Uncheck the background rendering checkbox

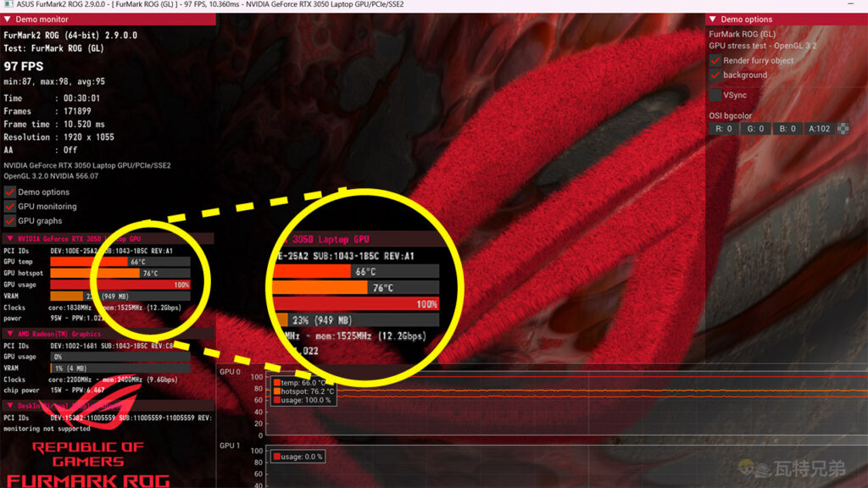[x=715, y=75]
